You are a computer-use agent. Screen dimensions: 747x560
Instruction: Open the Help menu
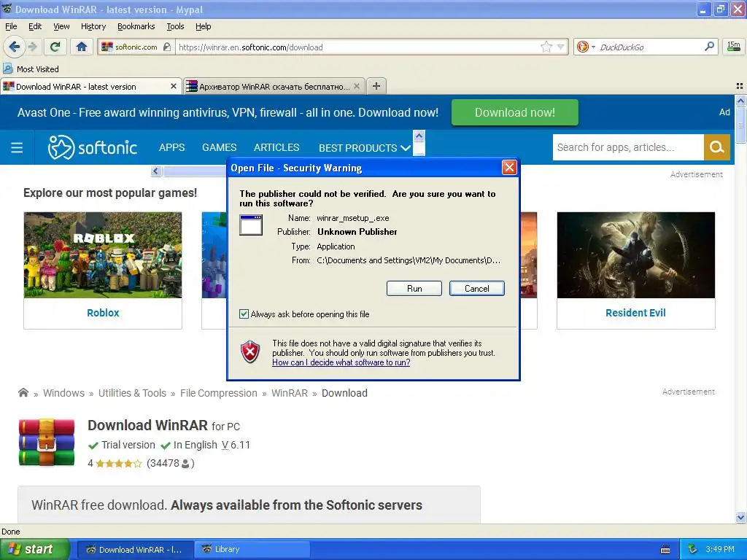(203, 26)
